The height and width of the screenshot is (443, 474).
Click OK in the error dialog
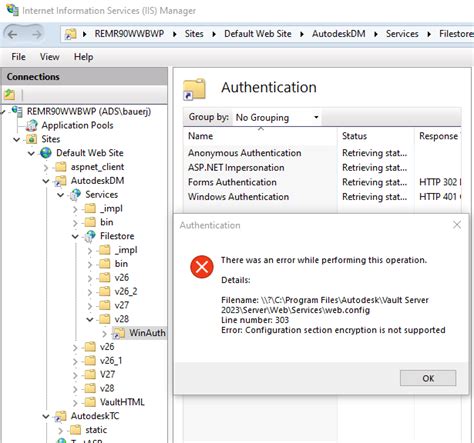[x=428, y=378]
